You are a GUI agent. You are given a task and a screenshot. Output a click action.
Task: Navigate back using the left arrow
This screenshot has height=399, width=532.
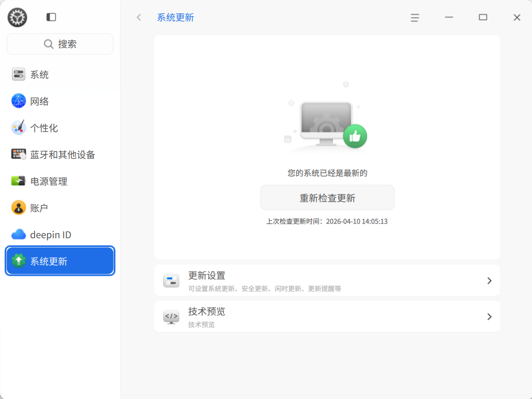(x=138, y=17)
